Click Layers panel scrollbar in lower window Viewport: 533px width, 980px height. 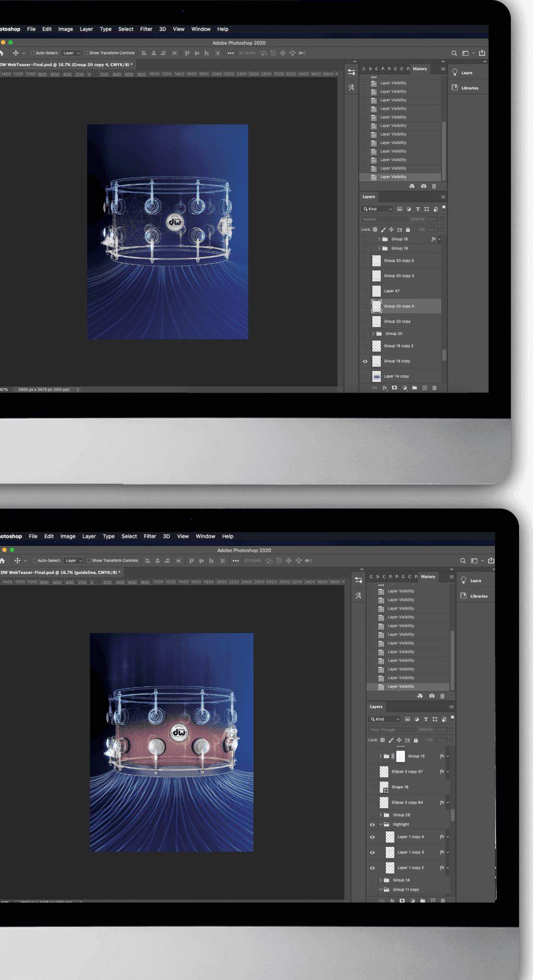click(453, 815)
